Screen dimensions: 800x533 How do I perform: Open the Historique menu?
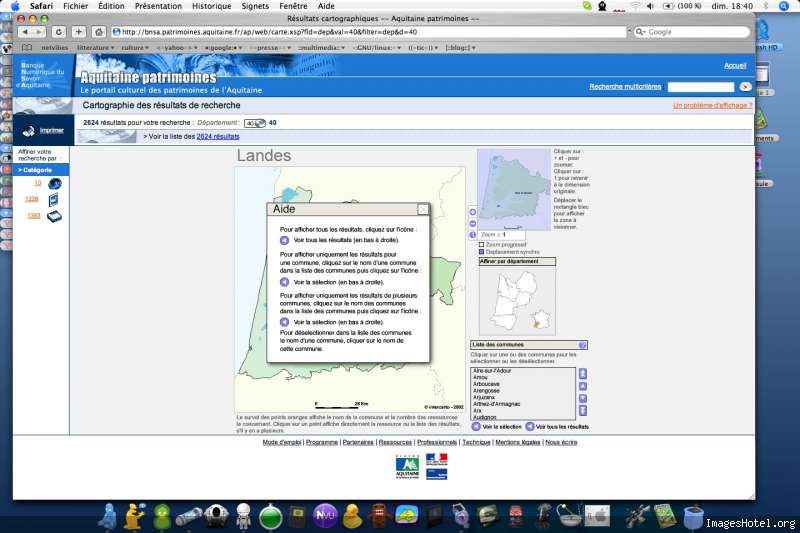point(211,6)
